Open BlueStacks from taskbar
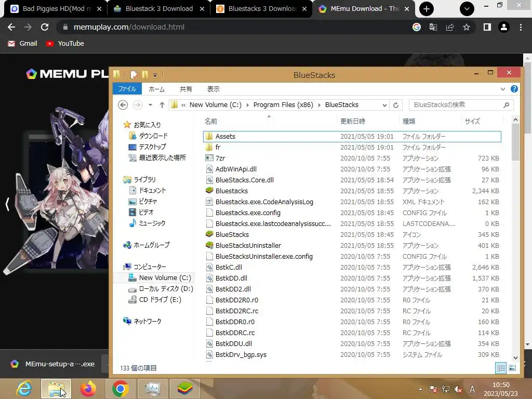This screenshot has height=399, width=532. click(185, 389)
